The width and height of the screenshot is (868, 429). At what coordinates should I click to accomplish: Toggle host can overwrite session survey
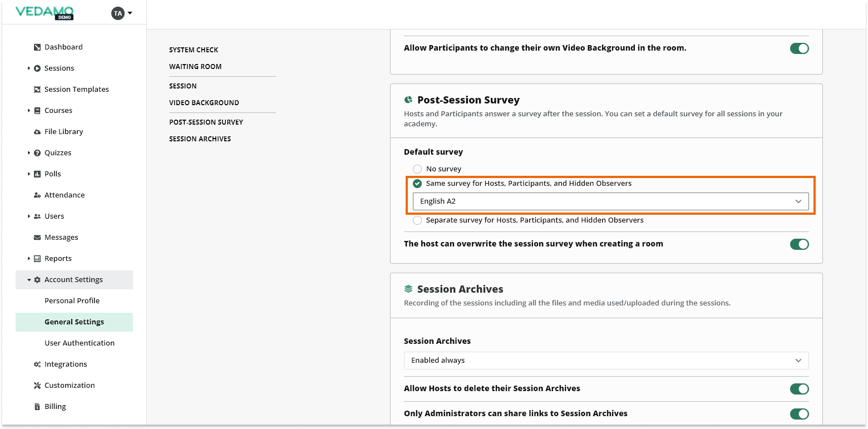[x=799, y=244]
